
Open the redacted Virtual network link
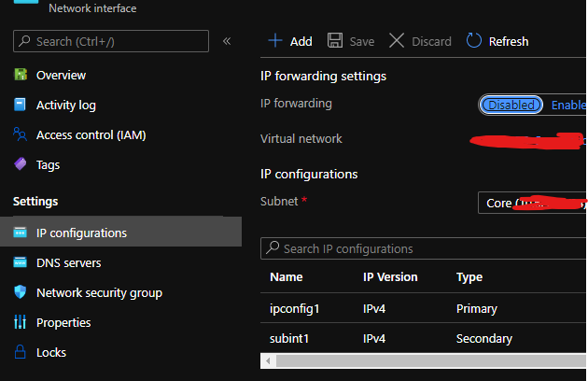[x=527, y=141]
